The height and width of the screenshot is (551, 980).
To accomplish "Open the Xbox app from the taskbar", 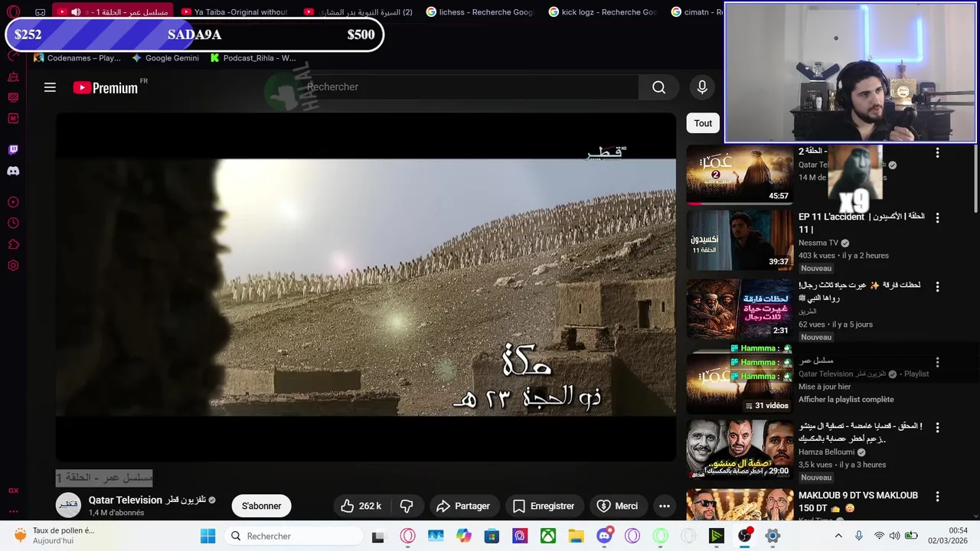I will click(x=548, y=536).
